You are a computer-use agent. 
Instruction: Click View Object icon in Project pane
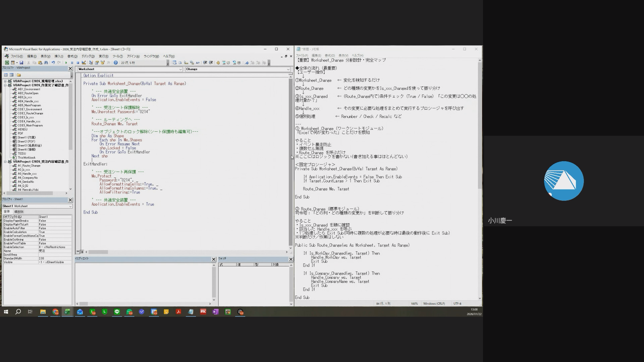11,75
